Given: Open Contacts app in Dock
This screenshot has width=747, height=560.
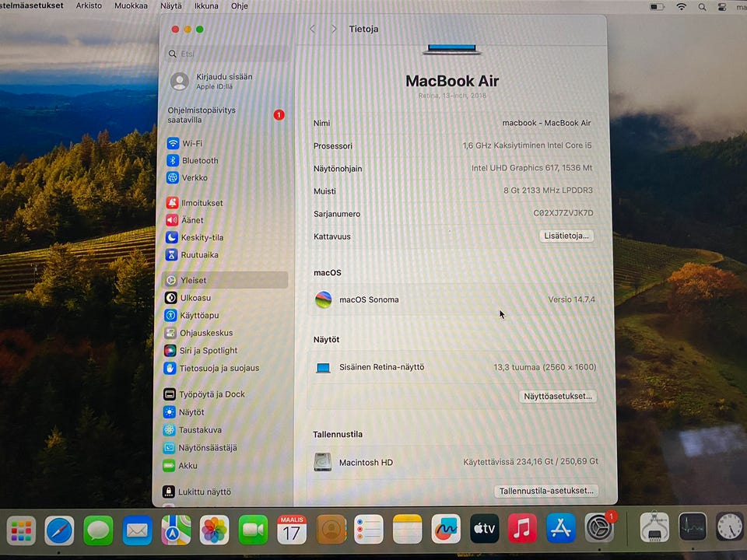Looking at the screenshot, I should point(331,530).
